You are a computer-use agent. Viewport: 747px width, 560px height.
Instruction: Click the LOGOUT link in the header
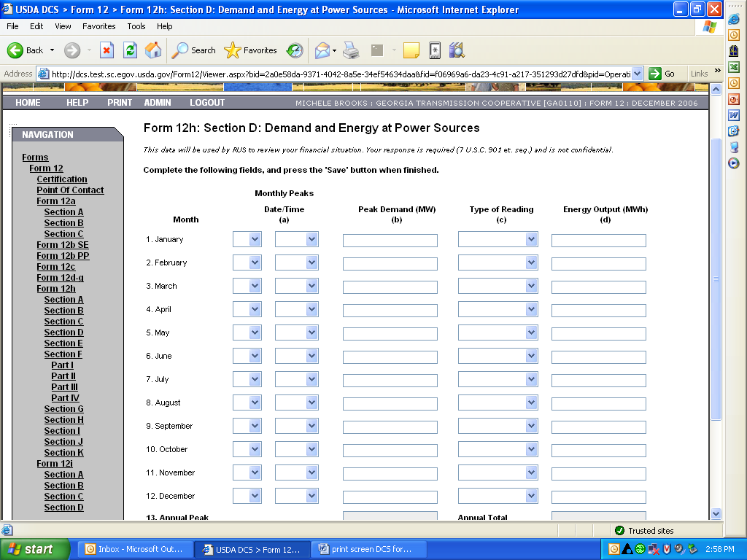(207, 103)
